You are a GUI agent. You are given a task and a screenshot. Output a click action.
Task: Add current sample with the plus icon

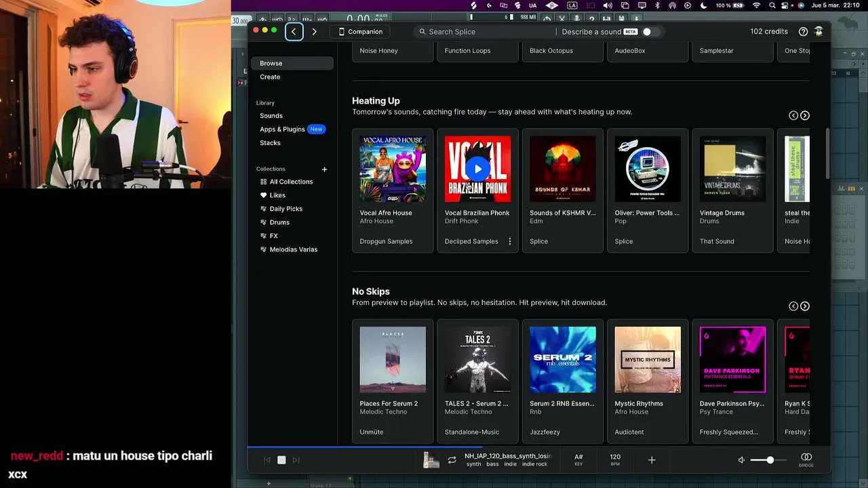(652, 460)
